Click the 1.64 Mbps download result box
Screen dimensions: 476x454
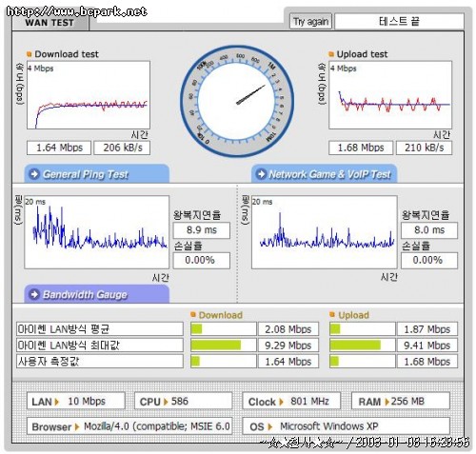[x=59, y=148]
